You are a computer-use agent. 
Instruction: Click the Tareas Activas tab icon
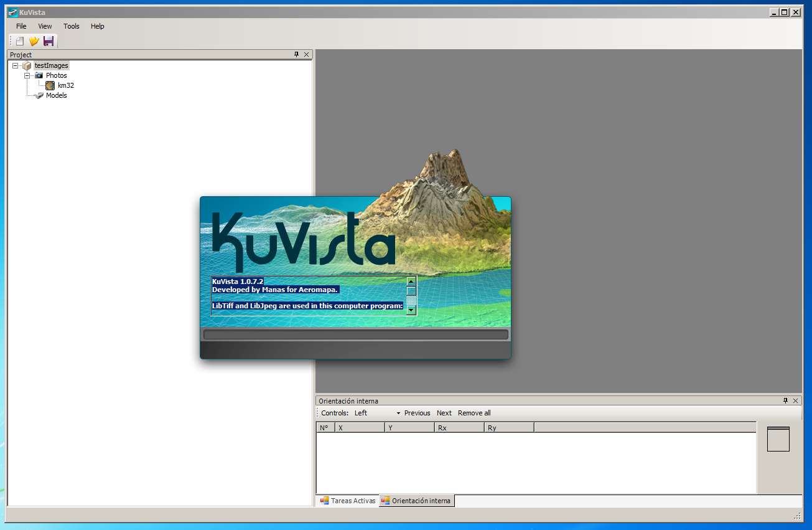pyautogui.click(x=324, y=501)
